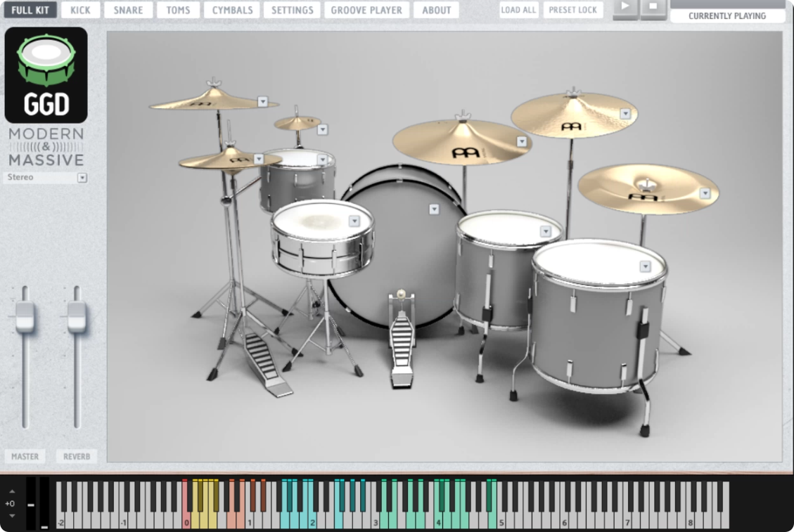This screenshot has width=794, height=532.
Task: Click the CURRENTLY PLAYING display
Action: (x=727, y=15)
